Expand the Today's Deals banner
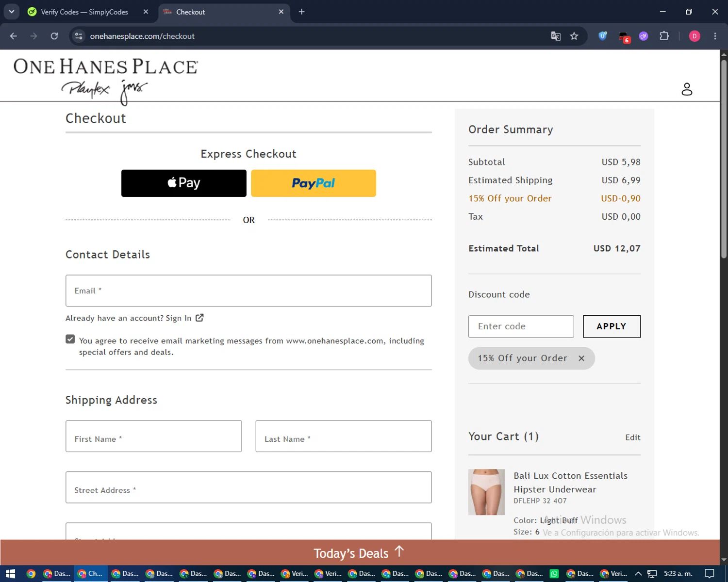 coord(360,552)
